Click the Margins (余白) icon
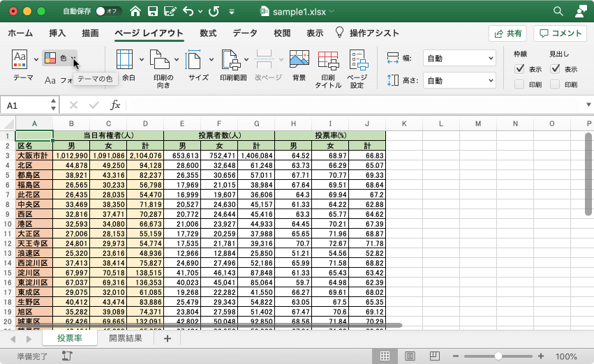The width and height of the screenshot is (594, 364). pyautogui.click(x=125, y=59)
